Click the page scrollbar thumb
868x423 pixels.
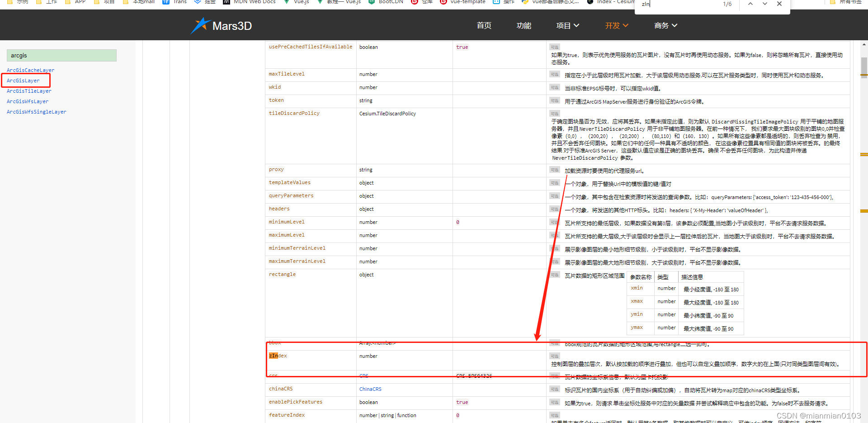pyautogui.click(x=864, y=68)
